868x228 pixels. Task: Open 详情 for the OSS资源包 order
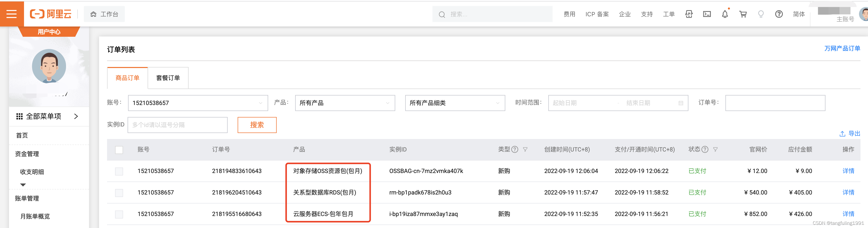tap(848, 171)
